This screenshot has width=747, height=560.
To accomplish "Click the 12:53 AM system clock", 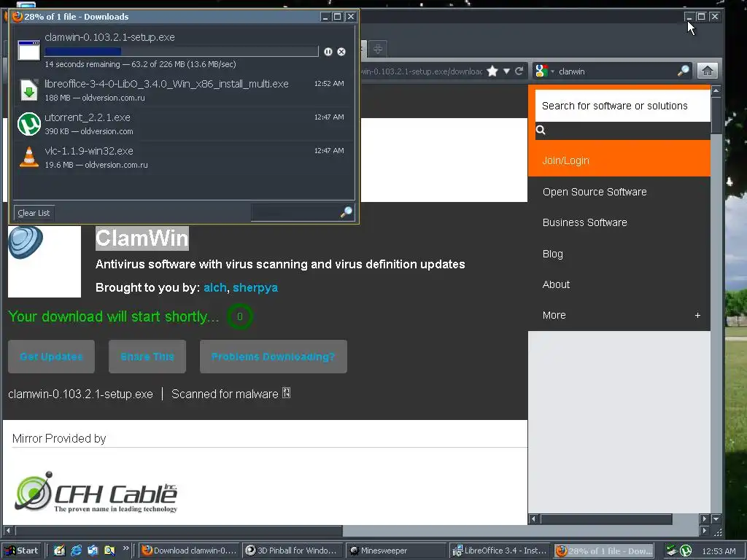I will click(719, 551).
